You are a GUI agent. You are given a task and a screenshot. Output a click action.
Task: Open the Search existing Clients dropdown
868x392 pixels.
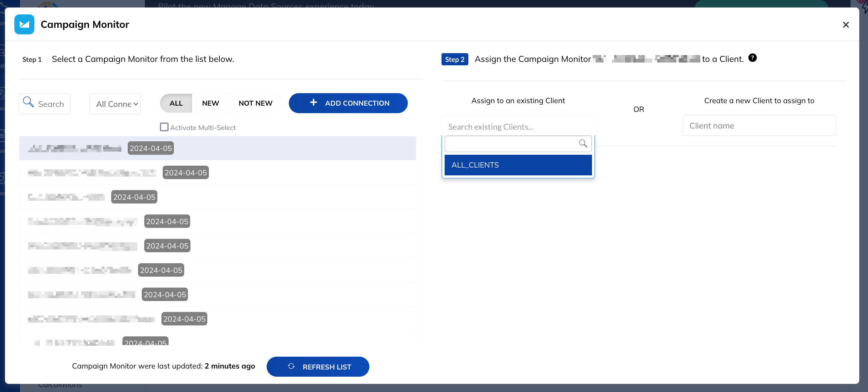[518, 127]
